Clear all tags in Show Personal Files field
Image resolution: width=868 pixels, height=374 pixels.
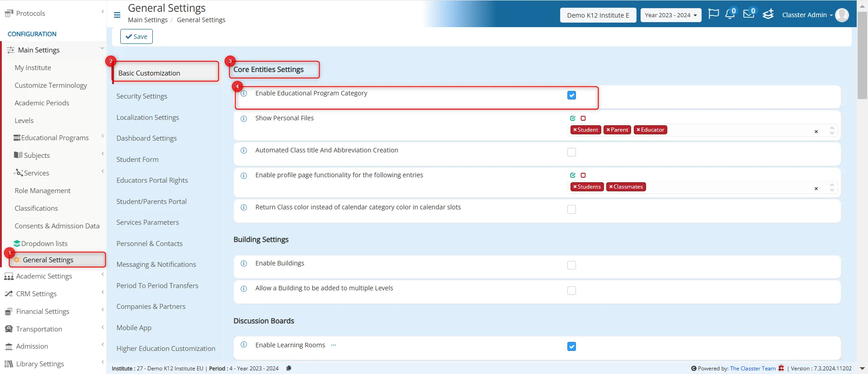(x=816, y=132)
